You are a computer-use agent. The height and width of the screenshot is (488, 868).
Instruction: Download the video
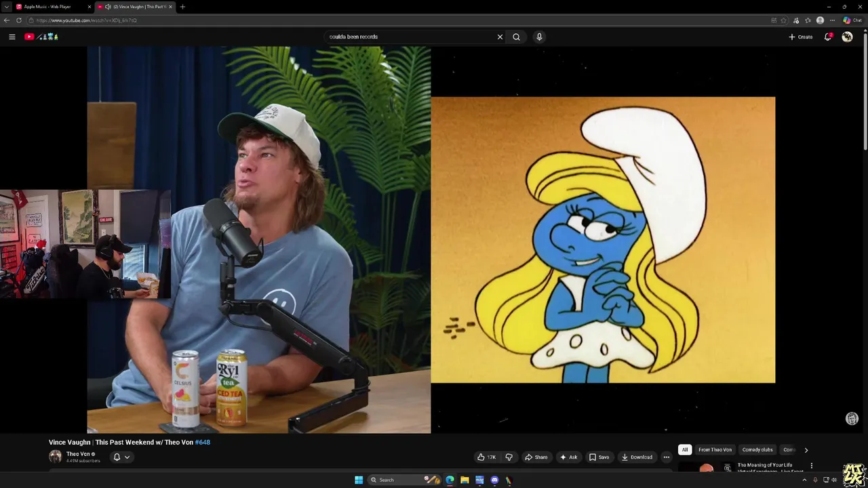[x=637, y=457]
